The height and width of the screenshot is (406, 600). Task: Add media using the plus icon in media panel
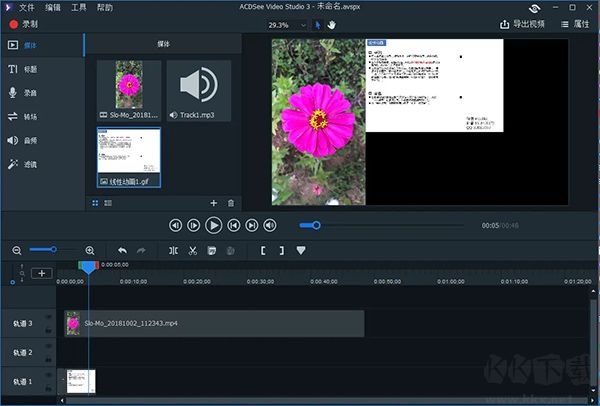click(x=213, y=203)
